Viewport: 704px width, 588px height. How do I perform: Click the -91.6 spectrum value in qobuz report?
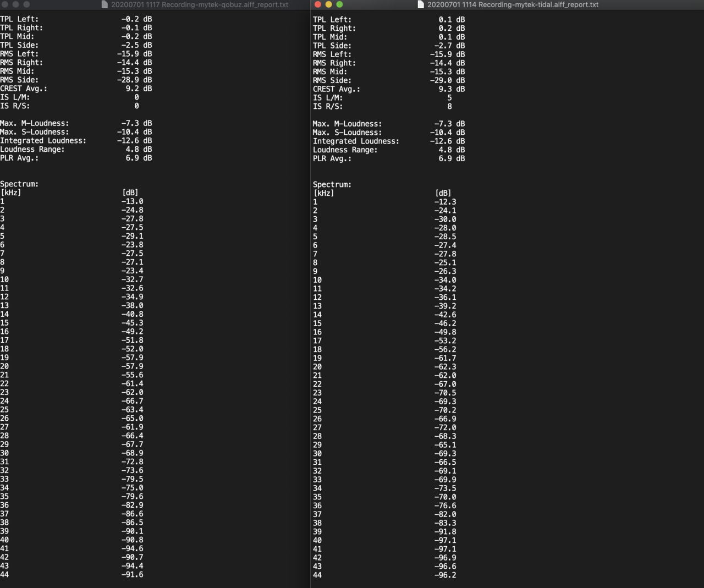(x=132, y=575)
